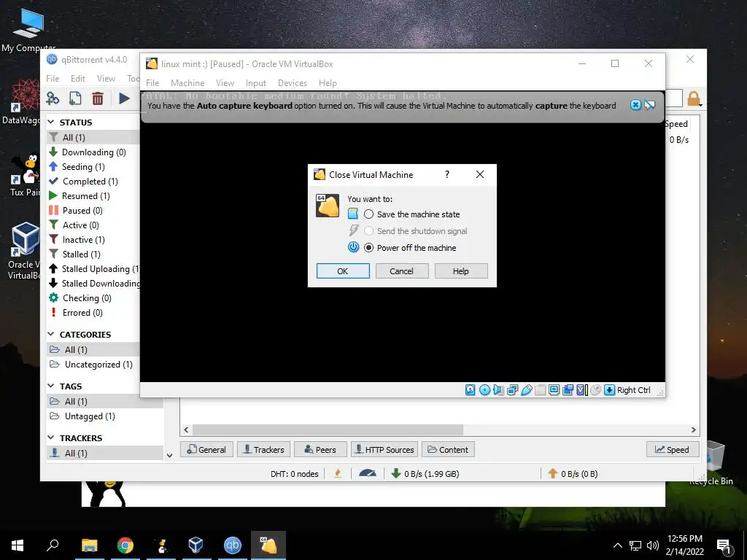Viewport: 747px width, 560px height.
Task: Open the Machine menu in VirtualBox
Action: (x=187, y=83)
